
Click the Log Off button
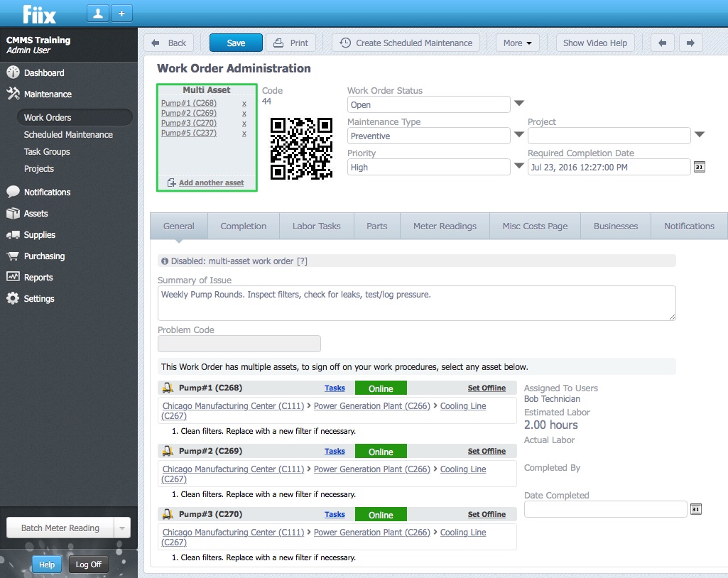click(x=88, y=565)
